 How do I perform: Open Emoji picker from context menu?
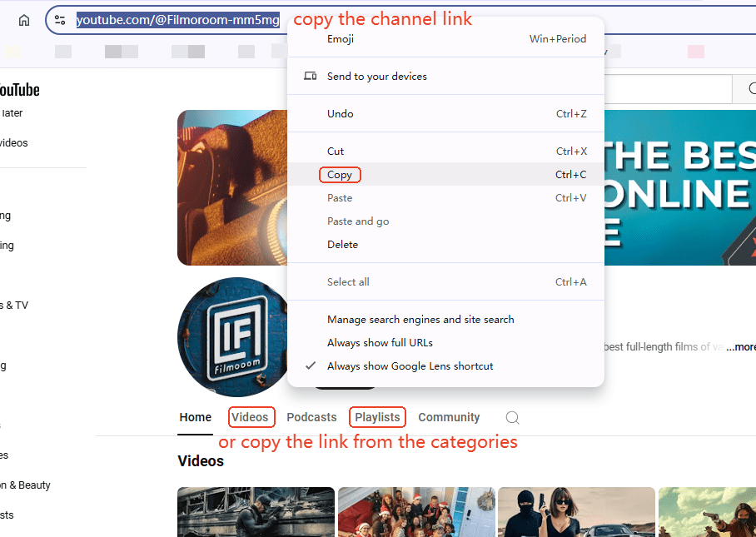tap(341, 39)
